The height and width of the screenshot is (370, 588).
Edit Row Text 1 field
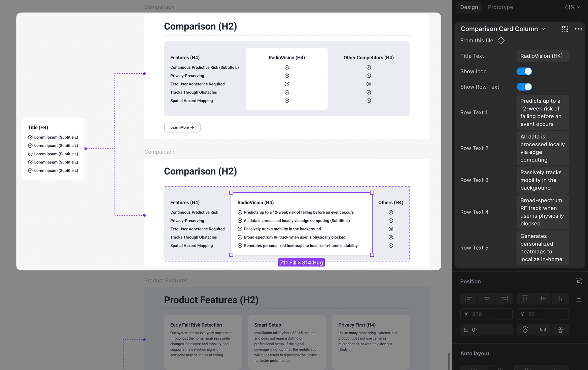(x=543, y=112)
